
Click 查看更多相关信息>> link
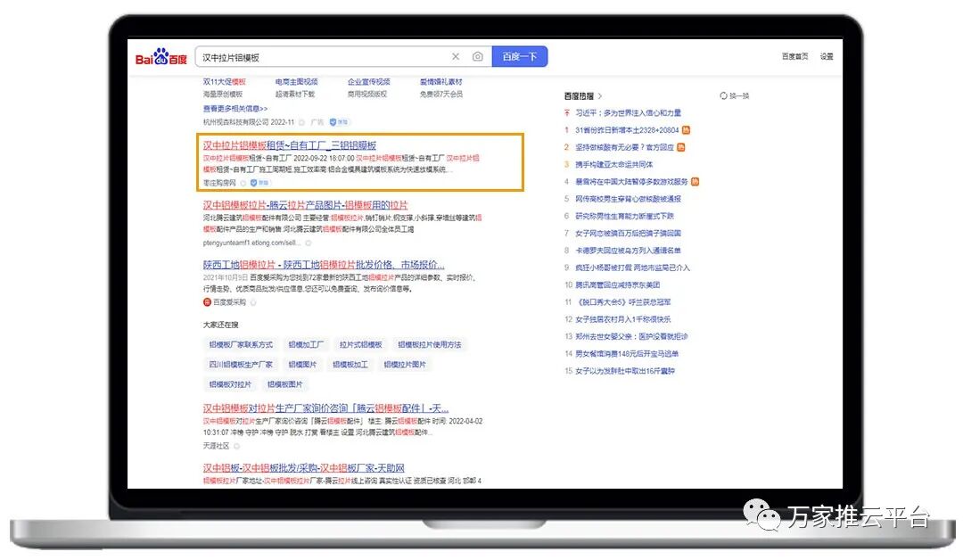[x=235, y=109]
